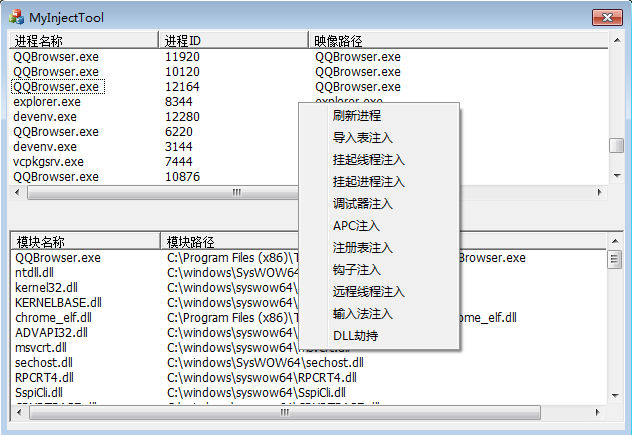Select KERNELBASE.dll module row

coord(58,303)
